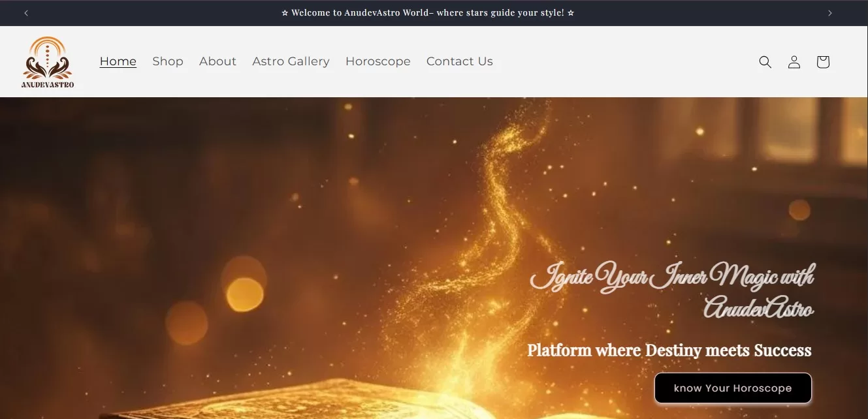
Task: Open the Astro Gallery section
Action: pos(291,61)
